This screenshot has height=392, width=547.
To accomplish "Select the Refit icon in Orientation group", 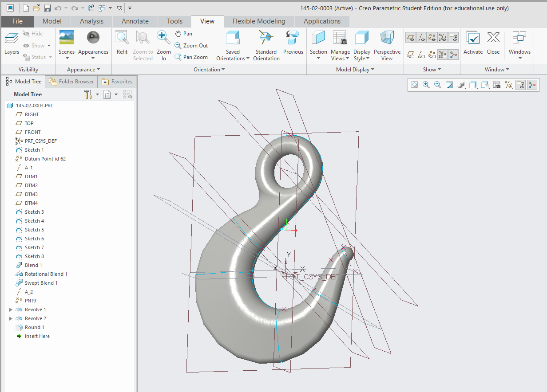I will 122,38.
